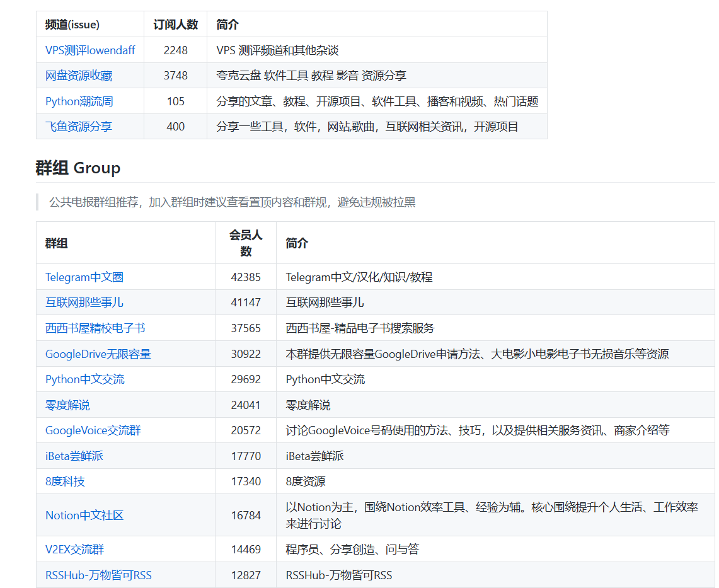Open the Telegram中文圈 group link
The image size is (719, 588).
tap(84, 277)
